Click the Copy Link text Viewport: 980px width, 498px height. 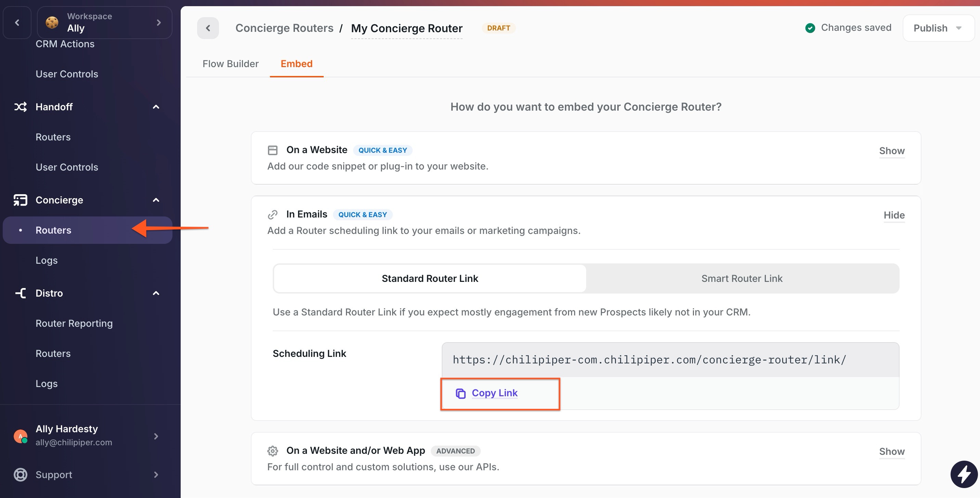coord(495,393)
